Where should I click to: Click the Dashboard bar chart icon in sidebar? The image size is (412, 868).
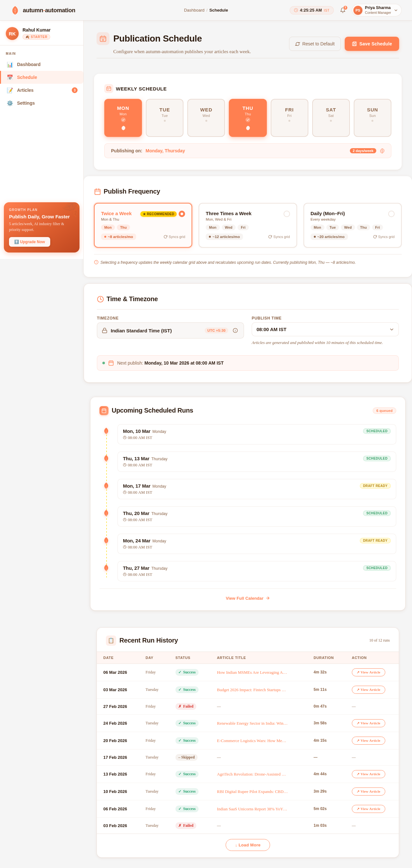pyautogui.click(x=10, y=64)
